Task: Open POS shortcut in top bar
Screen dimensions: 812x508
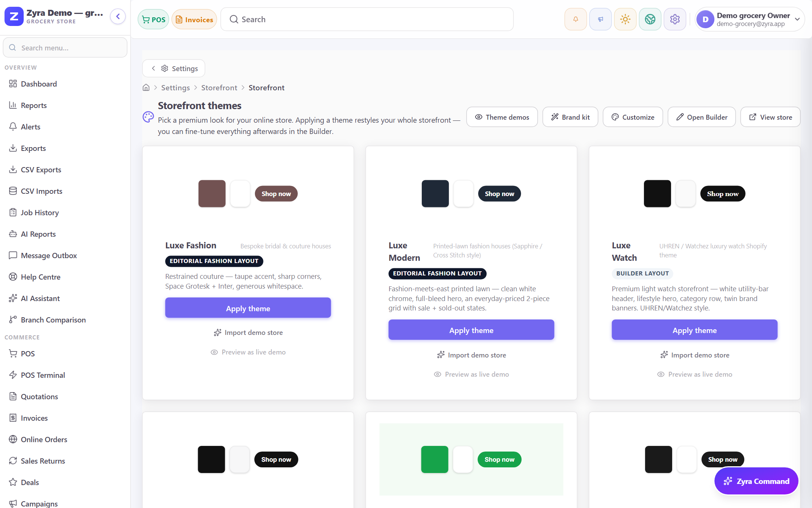Action: pos(153,20)
